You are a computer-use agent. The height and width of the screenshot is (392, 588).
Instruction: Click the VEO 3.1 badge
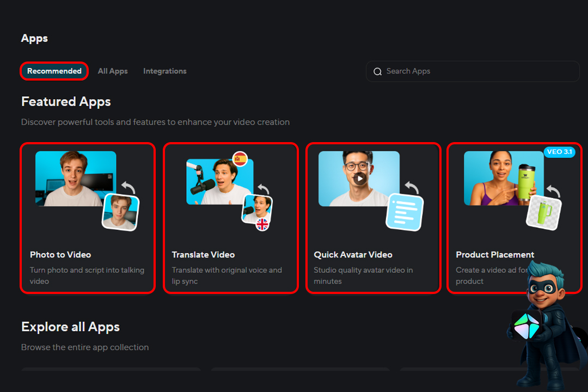[x=559, y=152]
